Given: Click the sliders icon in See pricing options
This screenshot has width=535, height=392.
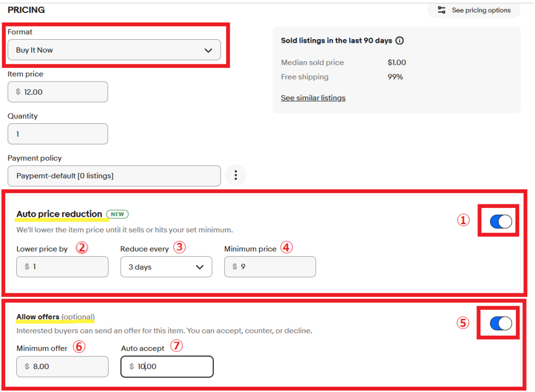Looking at the screenshot, I should click(x=442, y=10).
